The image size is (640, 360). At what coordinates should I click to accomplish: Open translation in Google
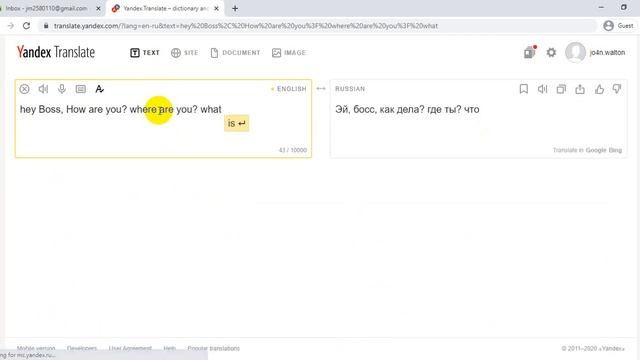(x=596, y=150)
